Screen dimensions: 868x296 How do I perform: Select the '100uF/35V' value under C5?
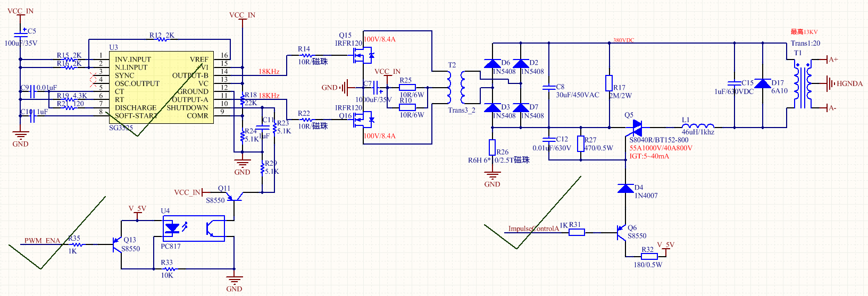click(21, 43)
